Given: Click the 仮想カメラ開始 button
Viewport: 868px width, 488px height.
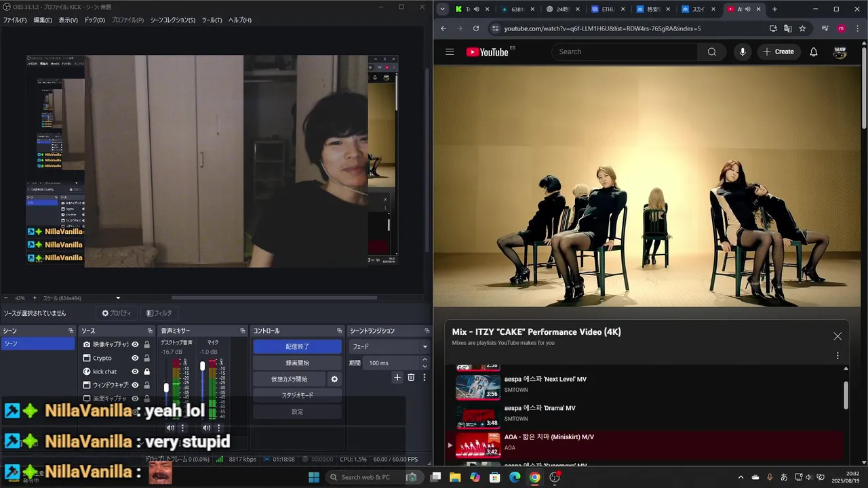Looking at the screenshot, I should pyautogui.click(x=290, y=379).
